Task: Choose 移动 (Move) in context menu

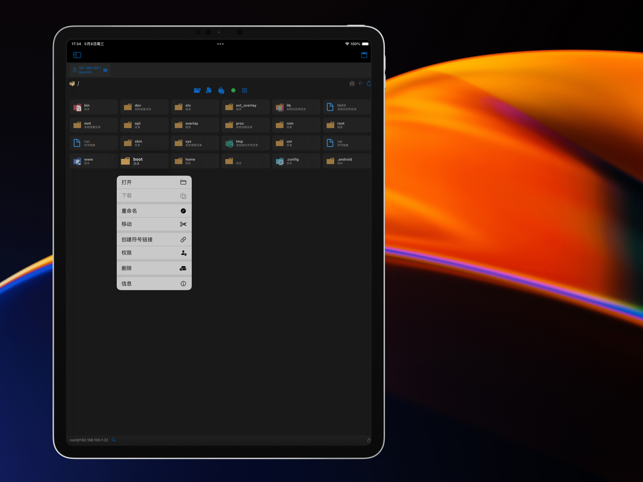Action: 154,224
